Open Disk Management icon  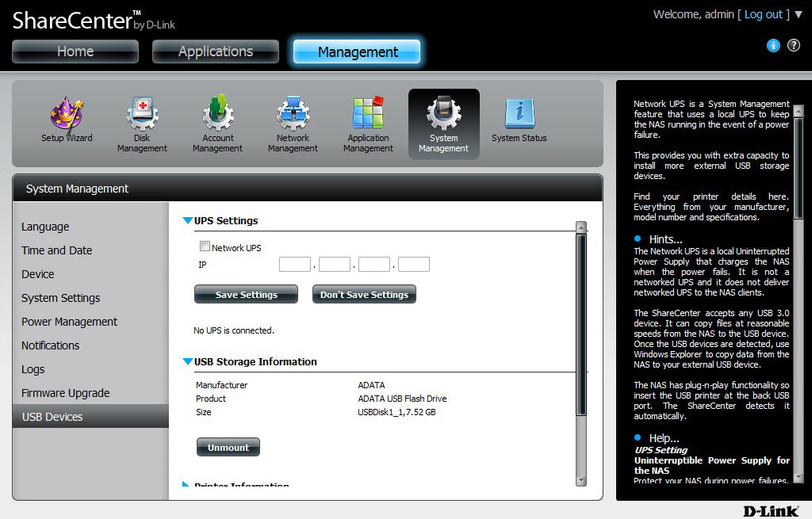click(x=143, y=124)
